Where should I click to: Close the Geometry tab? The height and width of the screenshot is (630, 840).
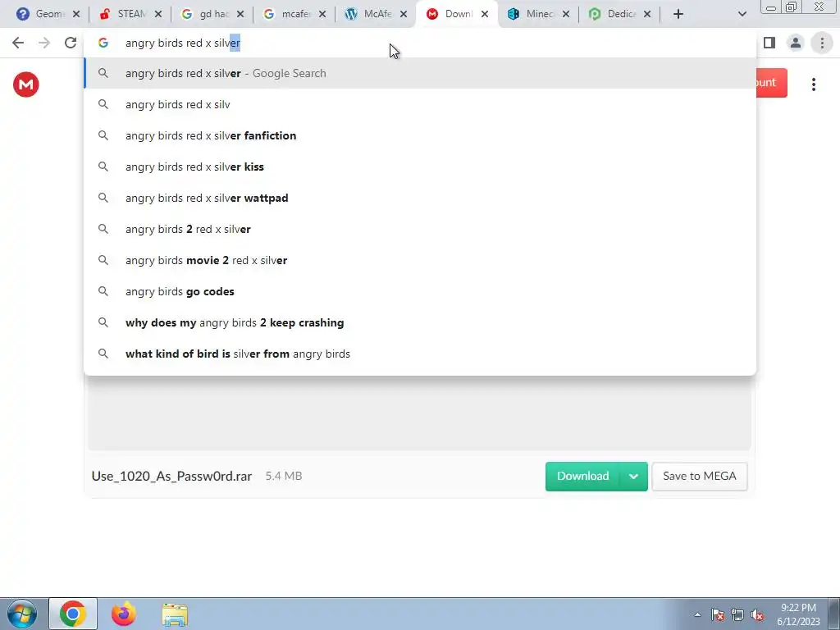[x=76, y=15]
